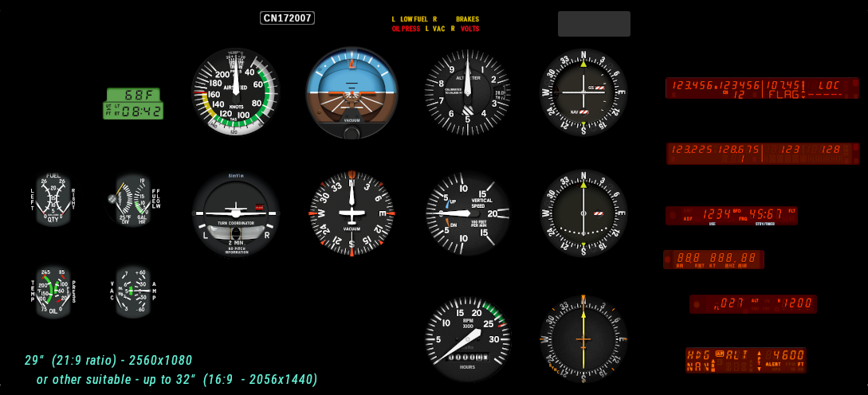Viewport: 868px width, 395px height.
Task: Click the second VOR course indicator
Action: point(583,213)
